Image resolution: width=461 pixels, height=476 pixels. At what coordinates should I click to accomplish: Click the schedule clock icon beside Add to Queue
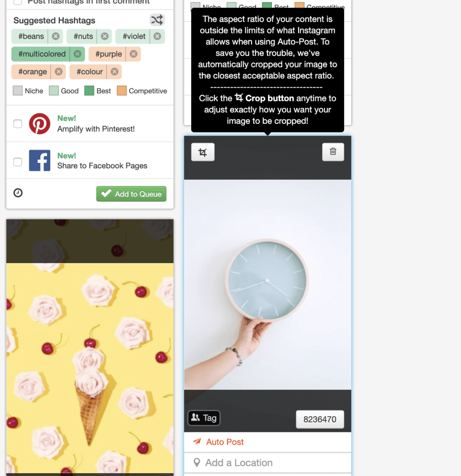point(18,193)
